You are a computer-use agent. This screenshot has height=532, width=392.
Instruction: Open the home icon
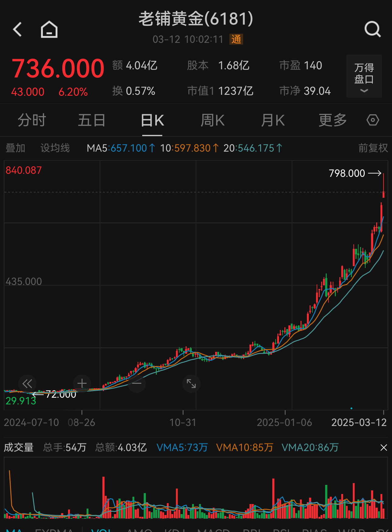(x=49, y=29)
